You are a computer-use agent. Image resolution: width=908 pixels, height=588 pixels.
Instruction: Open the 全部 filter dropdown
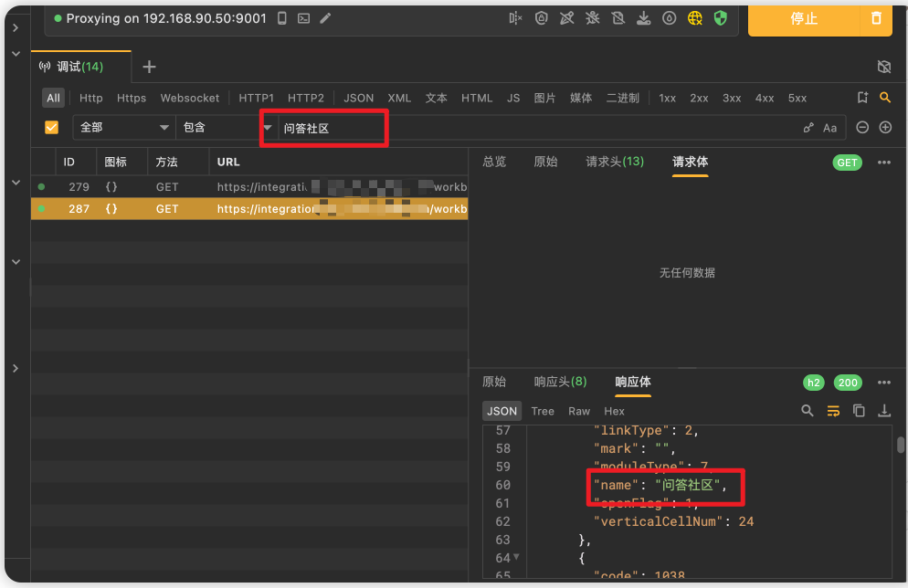click(123, 127)
